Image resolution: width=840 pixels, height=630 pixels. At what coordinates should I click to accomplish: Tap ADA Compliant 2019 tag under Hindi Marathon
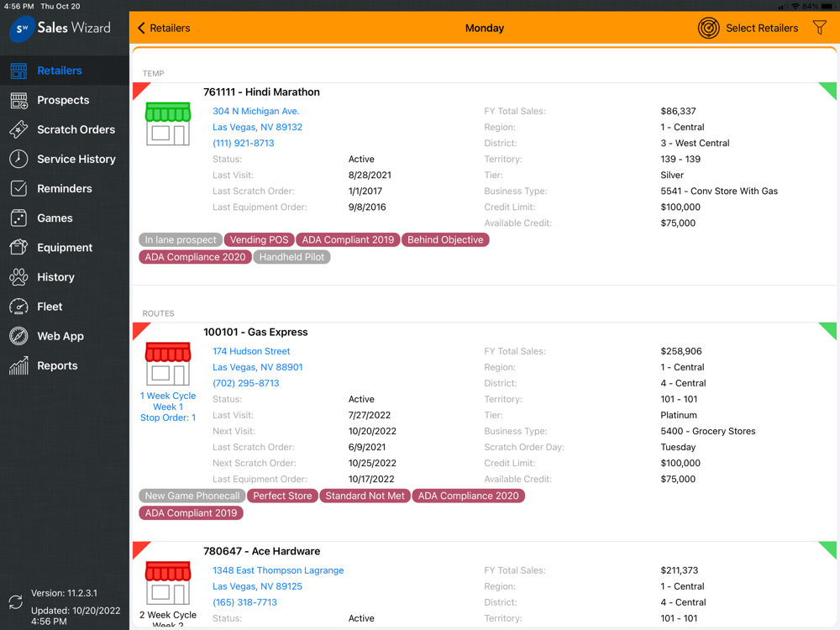[348, 240]
